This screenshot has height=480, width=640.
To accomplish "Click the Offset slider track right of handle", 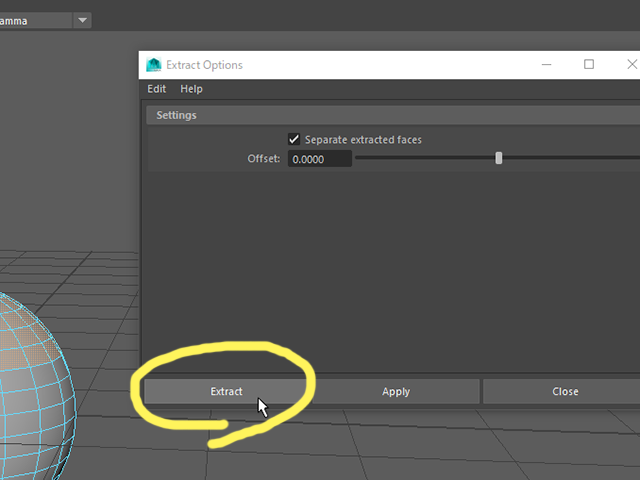I will (571, 158).
